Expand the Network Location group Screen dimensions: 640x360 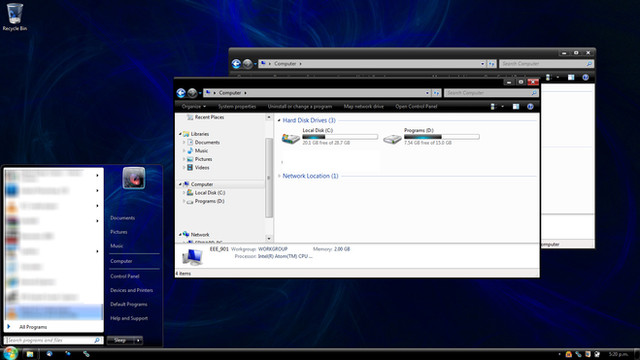pos(279,176)
